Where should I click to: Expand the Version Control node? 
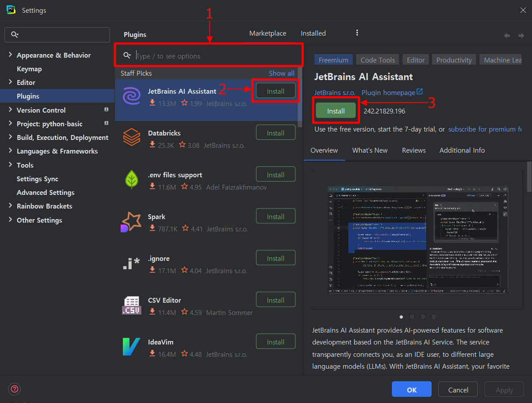click(11, 110)
